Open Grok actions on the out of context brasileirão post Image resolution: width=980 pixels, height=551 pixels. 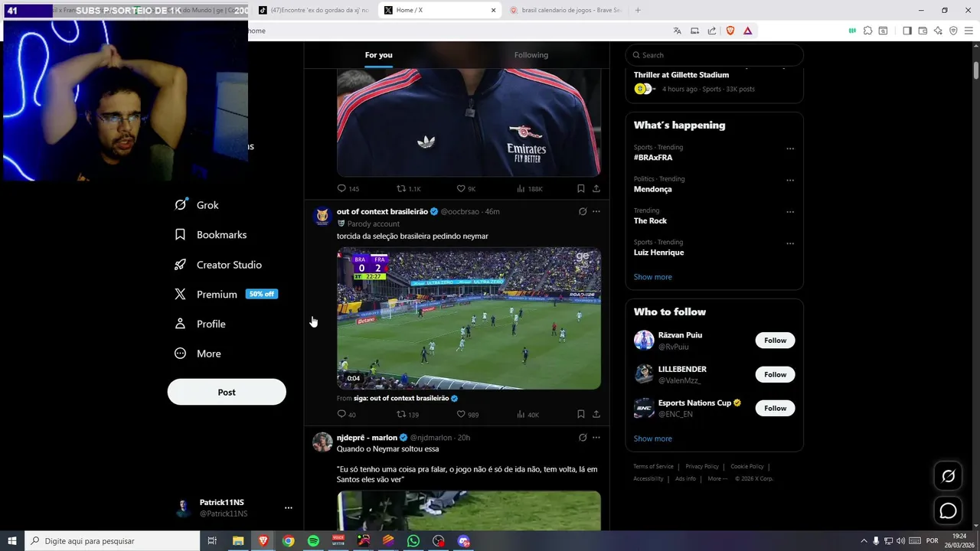tap(583, 211)
